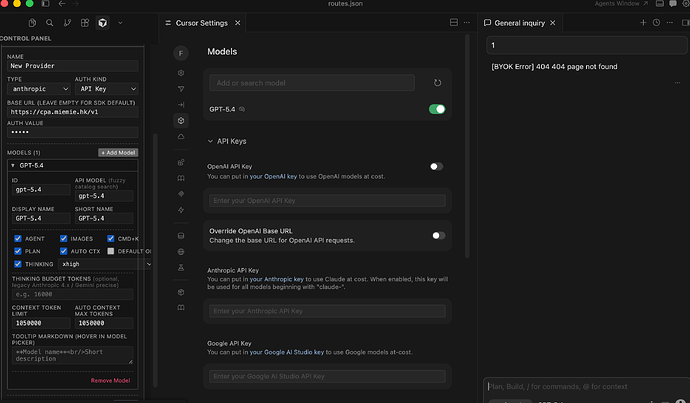Open the chat history clock icon

click(656, 22)
